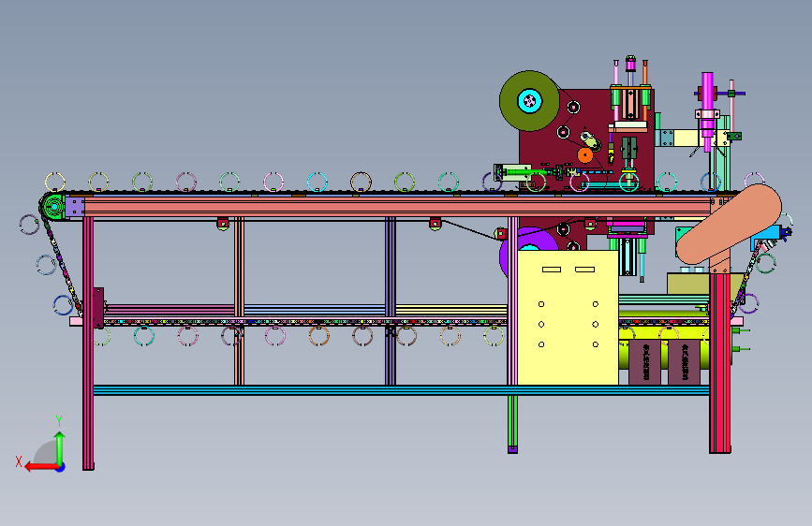
Task: Select the blue bottom cross beam
Action: pyautogui.click(x=401, y=390)
